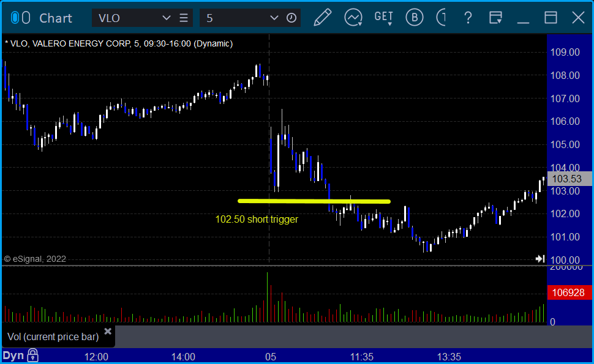Close the Vol study label with X
Viewport: 594px width, 364px height.
[108, 332]
